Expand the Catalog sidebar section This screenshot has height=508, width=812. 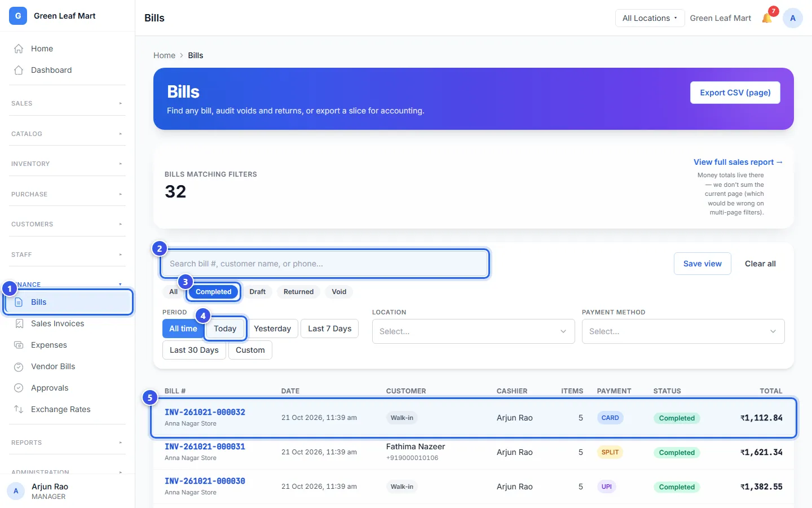[x=67, y=134]
